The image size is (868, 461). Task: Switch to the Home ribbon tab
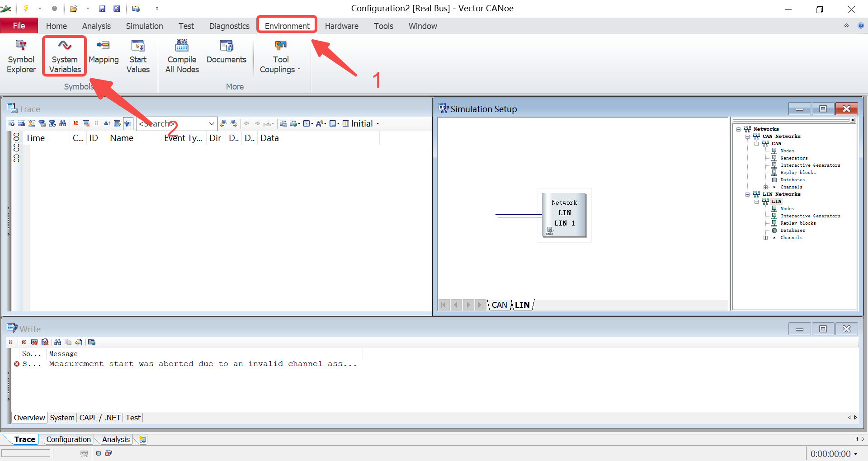[57, 26]
